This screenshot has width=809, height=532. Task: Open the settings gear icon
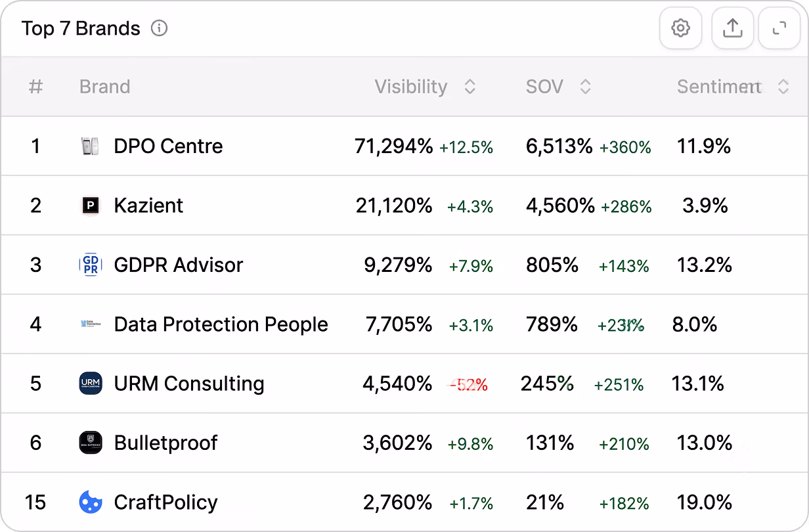pos(681,28)
